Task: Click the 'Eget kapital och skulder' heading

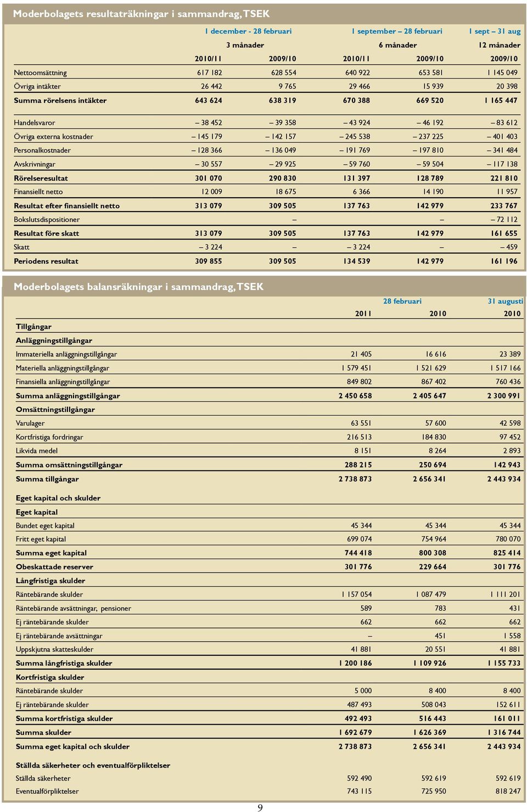Action: coord(58,498)
